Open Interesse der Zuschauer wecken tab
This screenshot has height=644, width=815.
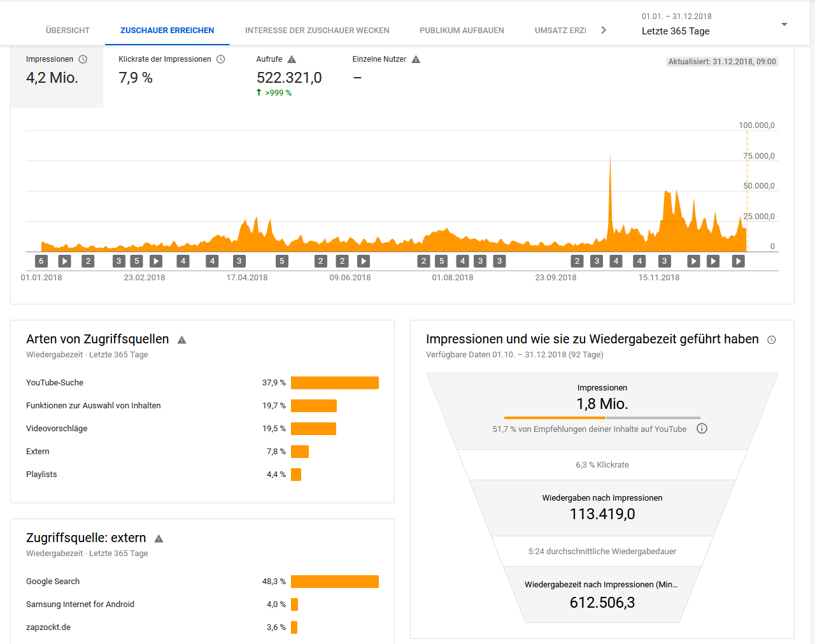point(317,31)
